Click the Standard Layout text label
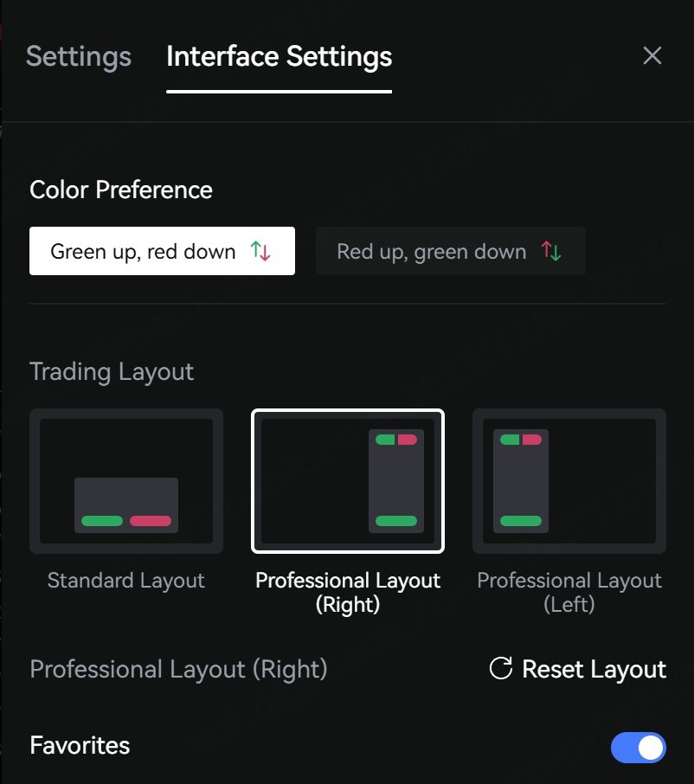The image size is (694, 784). tap(126, 581)
